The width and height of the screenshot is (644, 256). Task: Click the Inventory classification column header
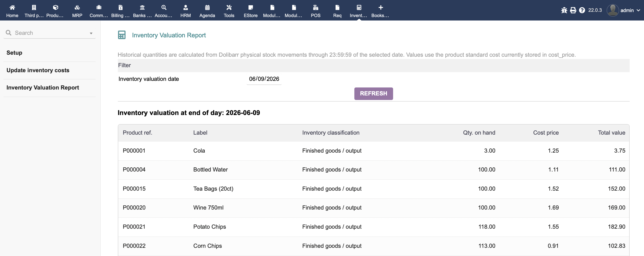tap(331, 133)
